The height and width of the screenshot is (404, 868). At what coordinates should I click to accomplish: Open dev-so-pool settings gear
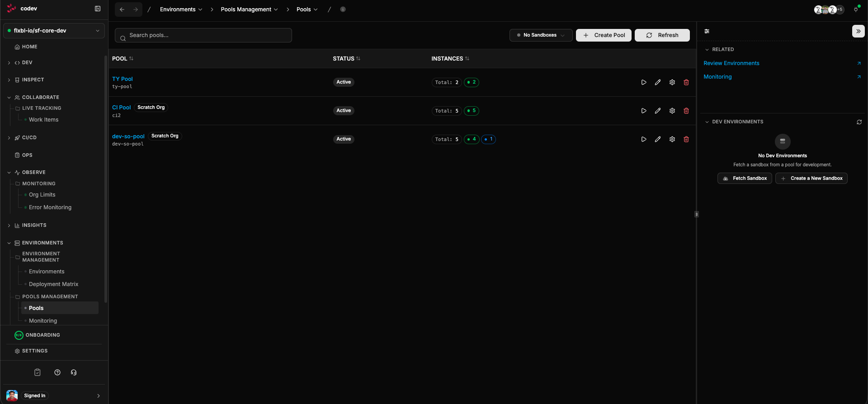672,139
